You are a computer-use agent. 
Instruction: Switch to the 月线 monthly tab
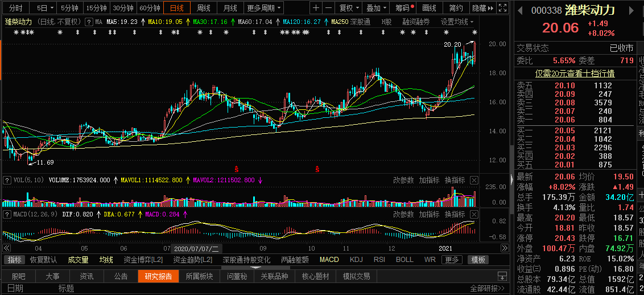pos(230,8)
